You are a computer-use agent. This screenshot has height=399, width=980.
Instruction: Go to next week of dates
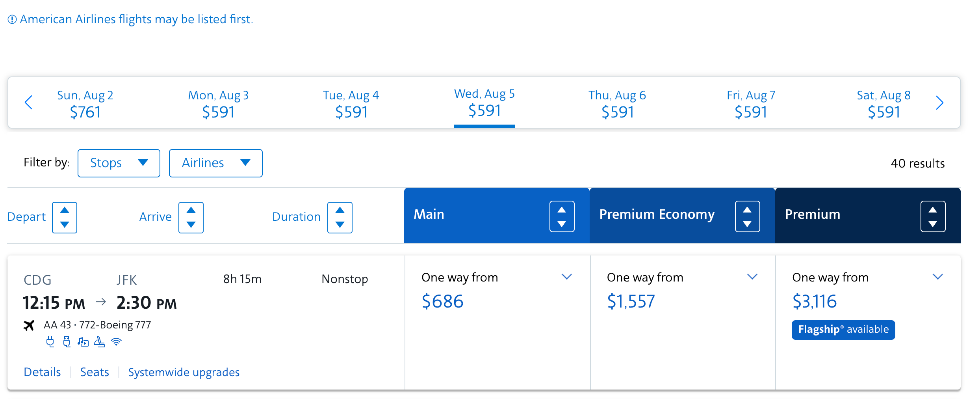939,103
